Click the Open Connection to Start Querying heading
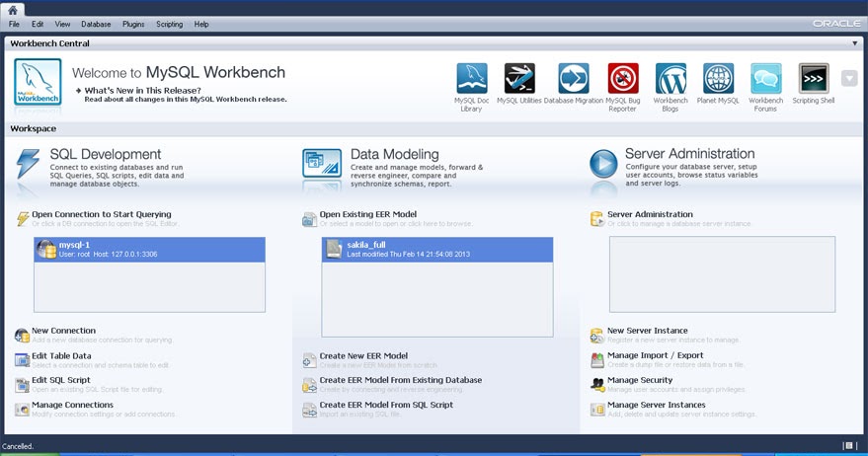Viewport: 868px width, 456px height. (x=102, y=214)
